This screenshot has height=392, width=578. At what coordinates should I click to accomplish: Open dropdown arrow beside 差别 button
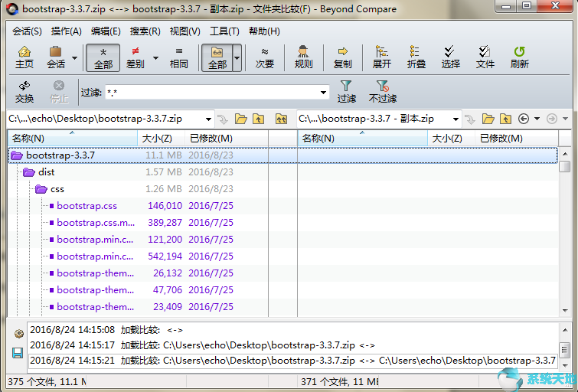click(155, 58)
